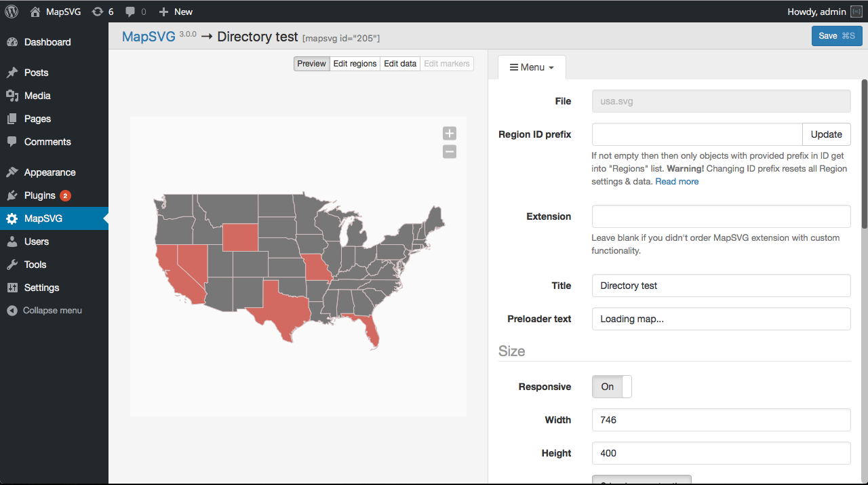The width and height of the screenshot is (868, 485).
Task: Open Media library from the sidebar
Action: coord(37,96)
